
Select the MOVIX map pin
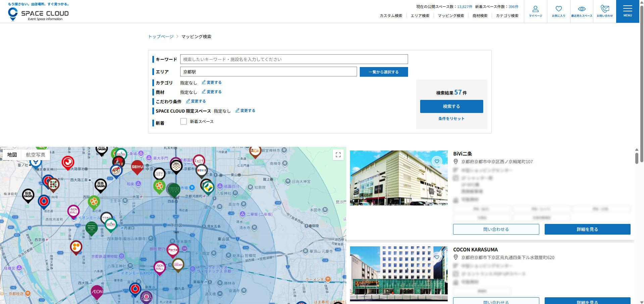coord(201,171)
